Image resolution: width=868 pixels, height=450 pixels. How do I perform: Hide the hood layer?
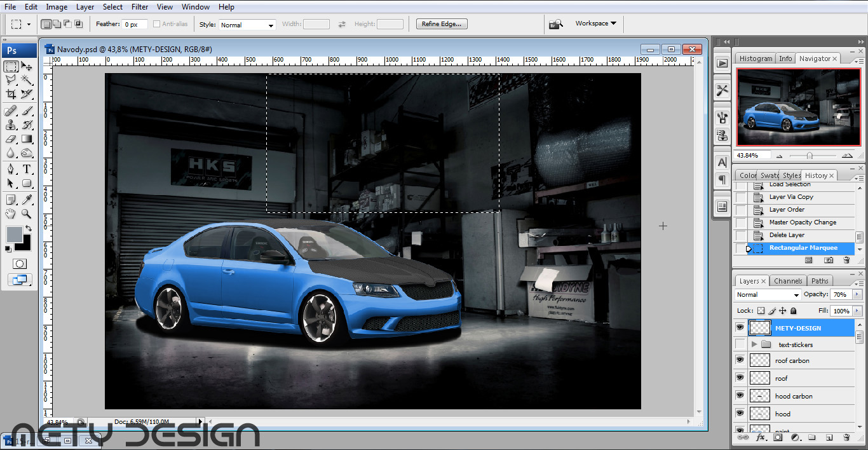(x=740, y=414)
